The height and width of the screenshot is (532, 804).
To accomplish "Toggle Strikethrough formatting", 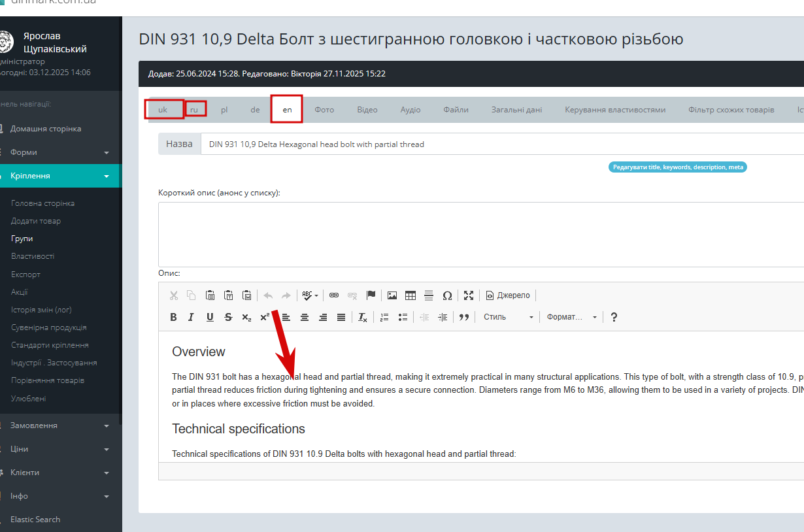I will tap(228, 317).
